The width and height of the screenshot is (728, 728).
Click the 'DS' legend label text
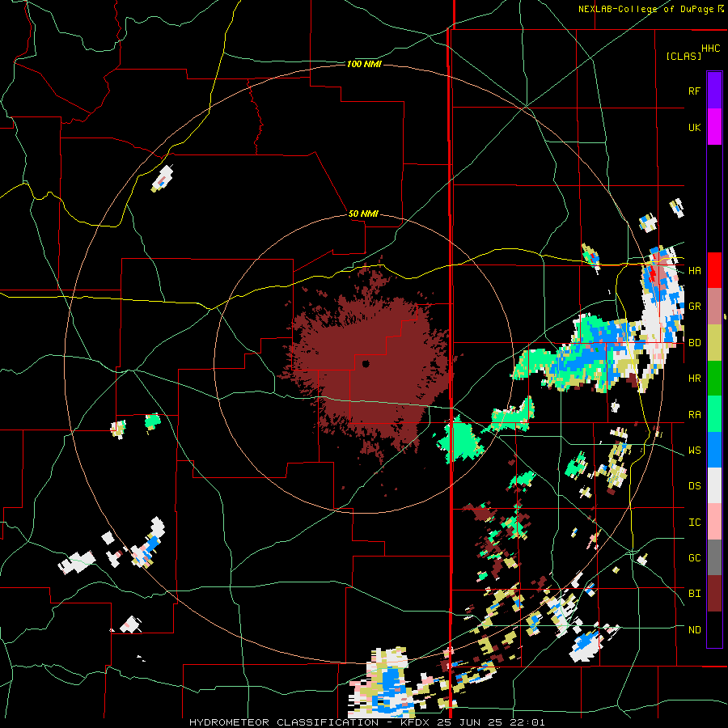(694, 486)
